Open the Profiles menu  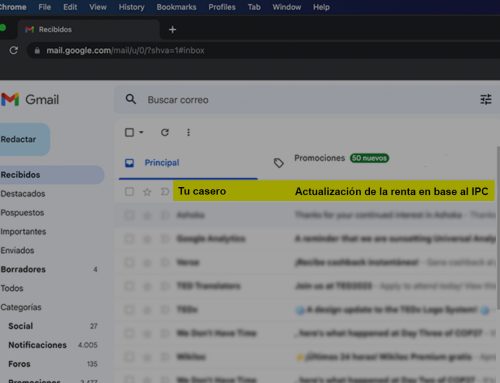[222, 7]
